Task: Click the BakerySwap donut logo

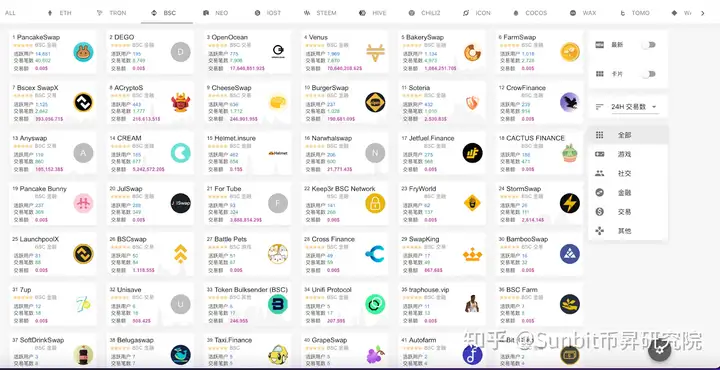Action: tap(472, 52)
